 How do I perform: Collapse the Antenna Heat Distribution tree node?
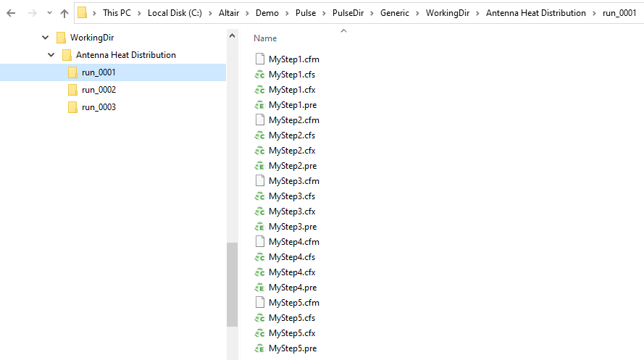tap(51, 55)
